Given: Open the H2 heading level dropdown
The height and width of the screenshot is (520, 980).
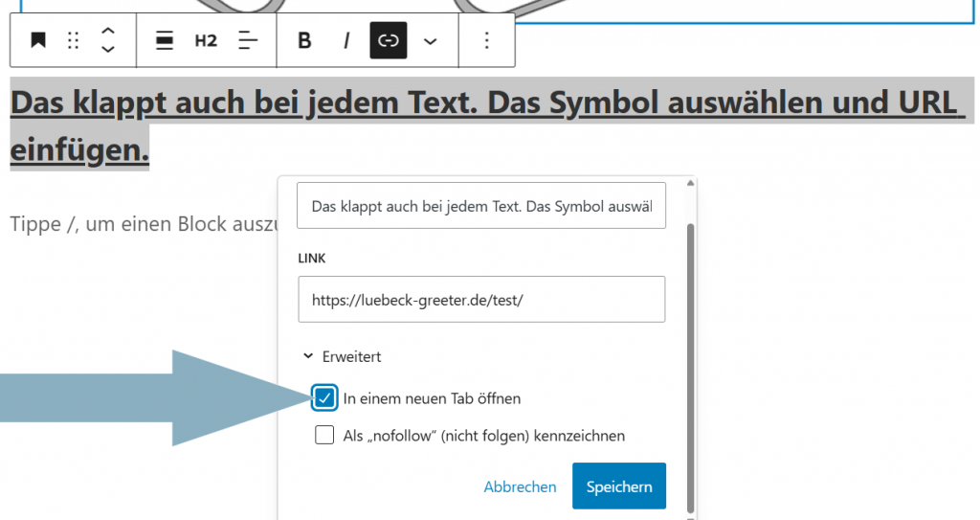Looking at the screenshot, I should tap(206, 40).
